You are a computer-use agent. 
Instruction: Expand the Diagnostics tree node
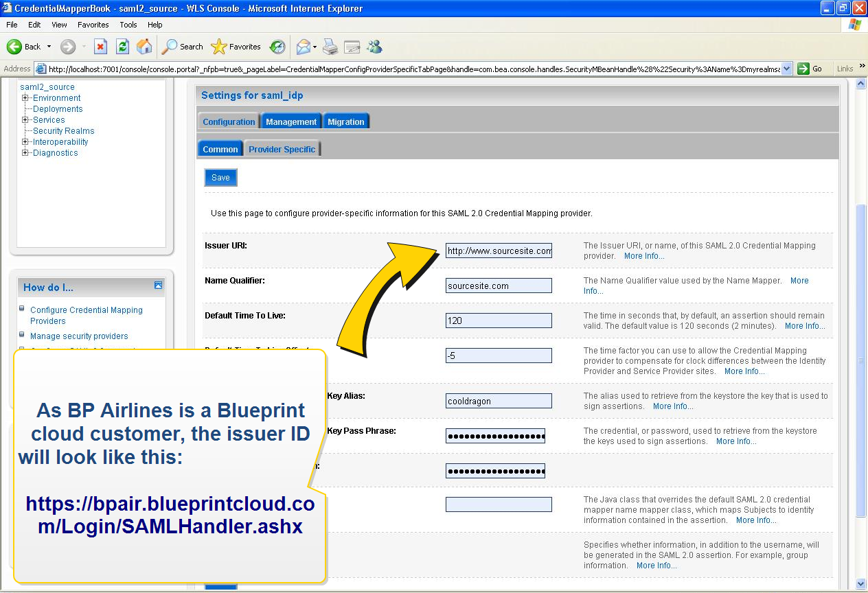click(x=25, y=153)
